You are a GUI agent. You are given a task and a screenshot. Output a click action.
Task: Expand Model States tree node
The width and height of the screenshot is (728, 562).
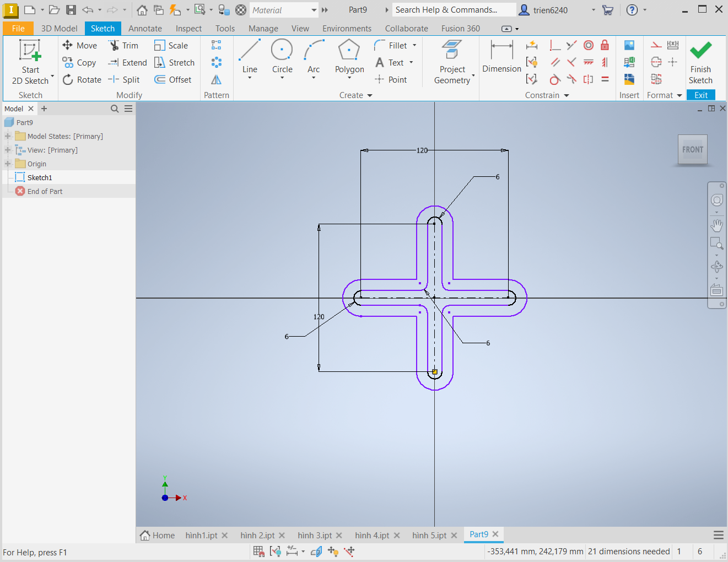click(x=8, y=136)
